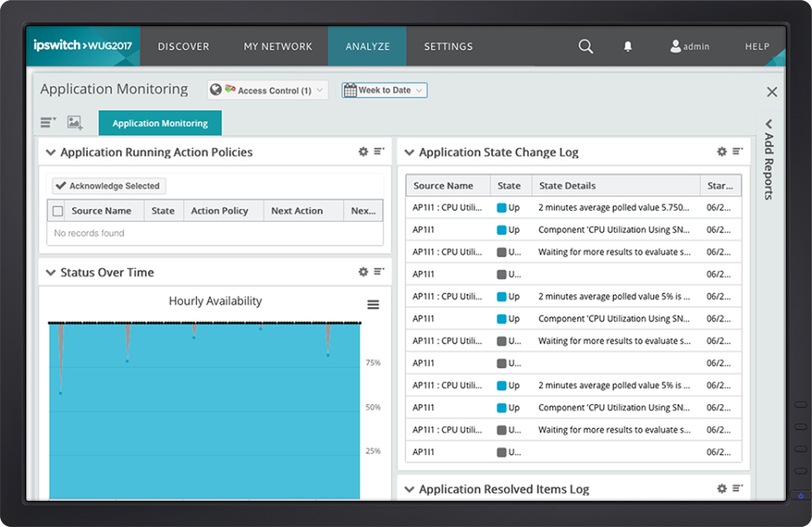Click the export menu on Application State Change Log
Viewport: 812px width, 527px height.
point(738,151)
